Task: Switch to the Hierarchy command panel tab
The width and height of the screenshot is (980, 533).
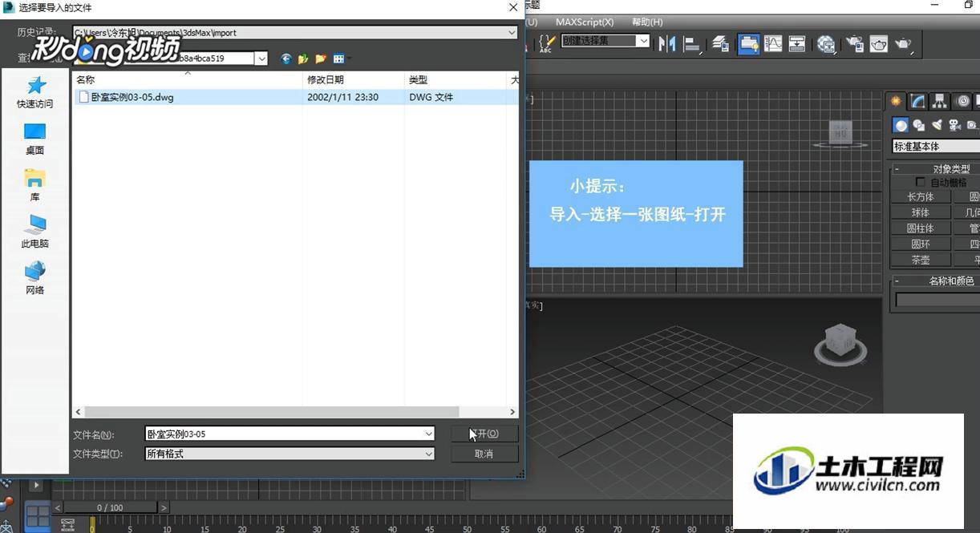Action: point(940,101)
